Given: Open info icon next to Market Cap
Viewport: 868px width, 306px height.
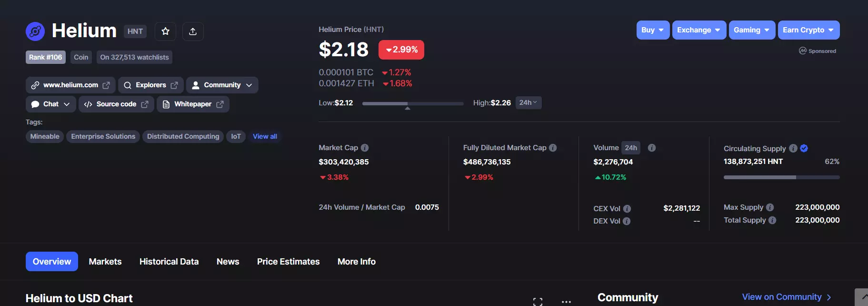Looking at the screenshot, I should (365, 148).
